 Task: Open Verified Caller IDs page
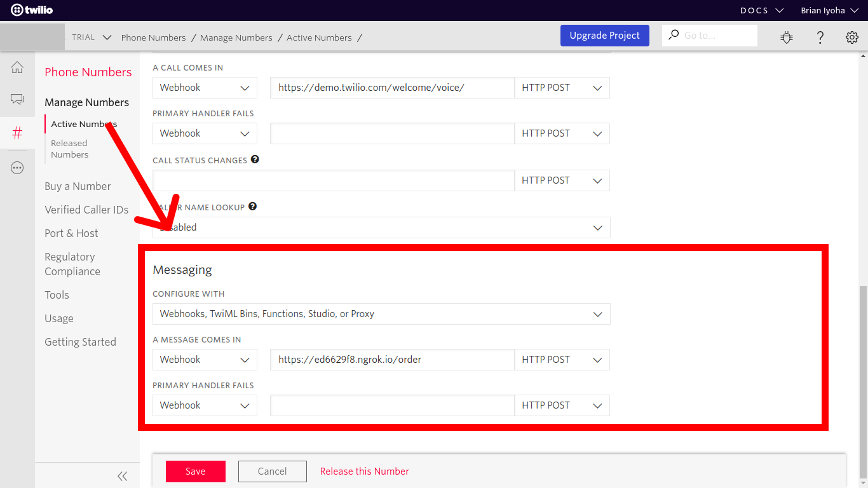coord(86,210)
